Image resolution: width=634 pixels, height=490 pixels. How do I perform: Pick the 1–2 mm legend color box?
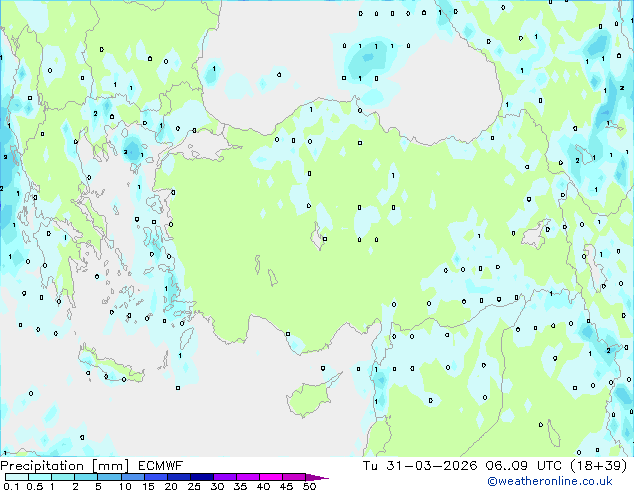[63, 477]
